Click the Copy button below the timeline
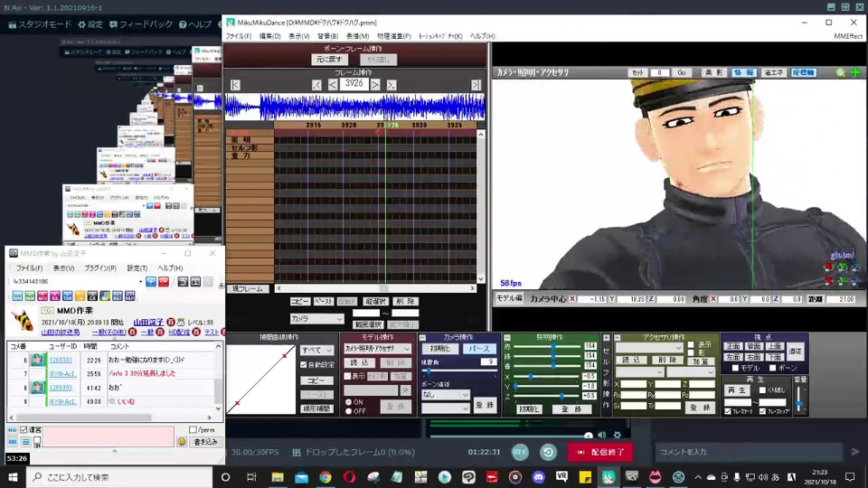Image resolution: width=868 pixels, height=488 pixels. click(300, 302)
